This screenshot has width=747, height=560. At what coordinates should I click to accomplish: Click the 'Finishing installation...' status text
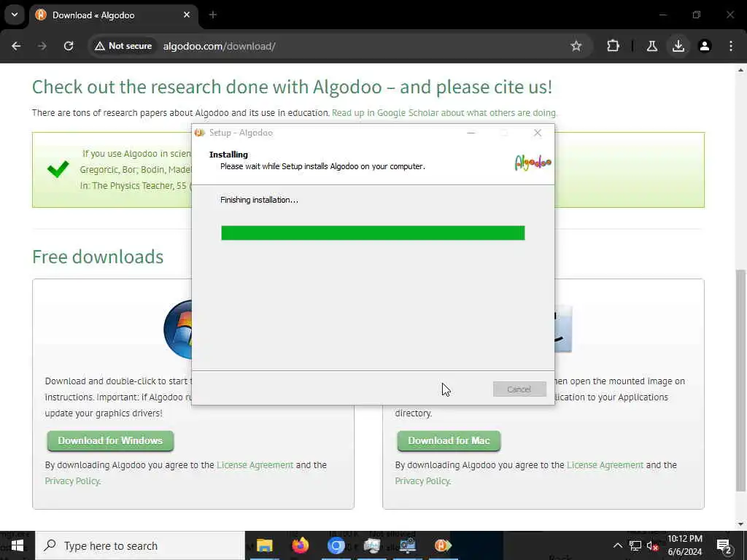click(x=259, y=200)
